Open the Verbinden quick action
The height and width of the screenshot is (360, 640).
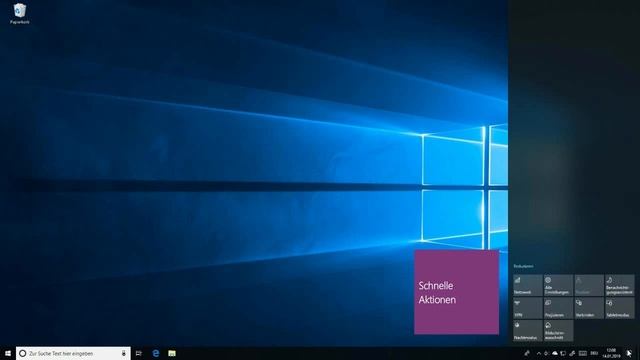click(x=589, y=308)
